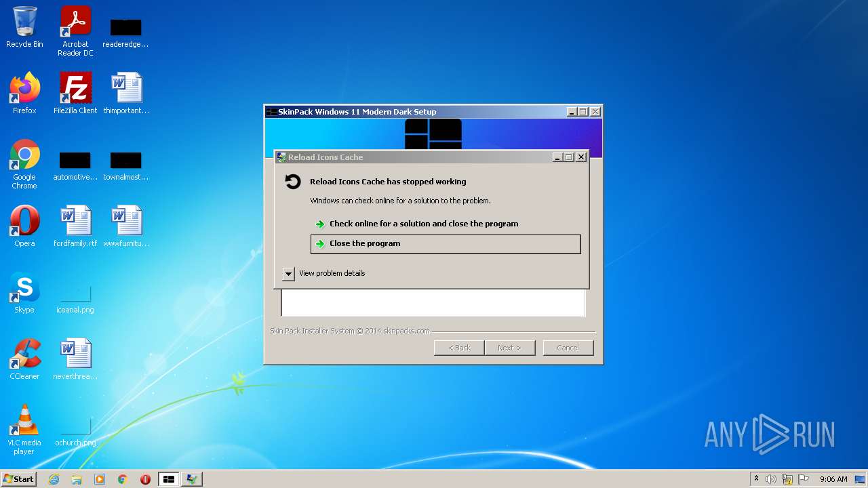Select the townalmost desktop file
868x488 pixels.
click(x=126, y=166)
